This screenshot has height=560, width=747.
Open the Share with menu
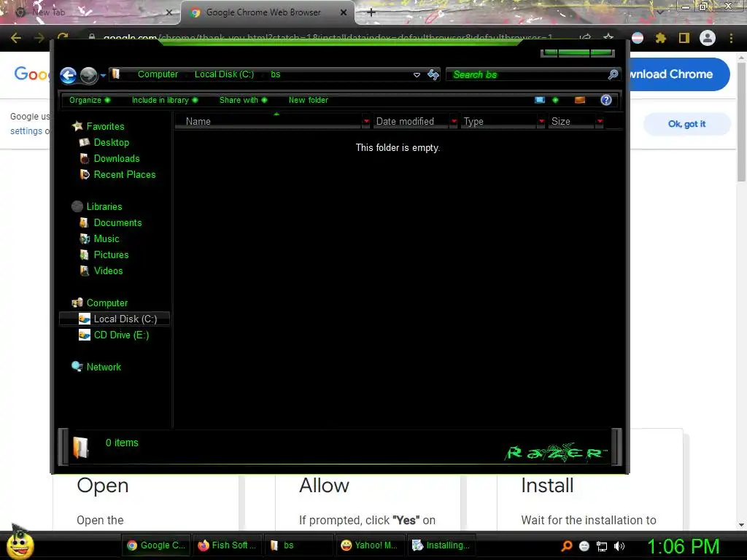[243, 100]
